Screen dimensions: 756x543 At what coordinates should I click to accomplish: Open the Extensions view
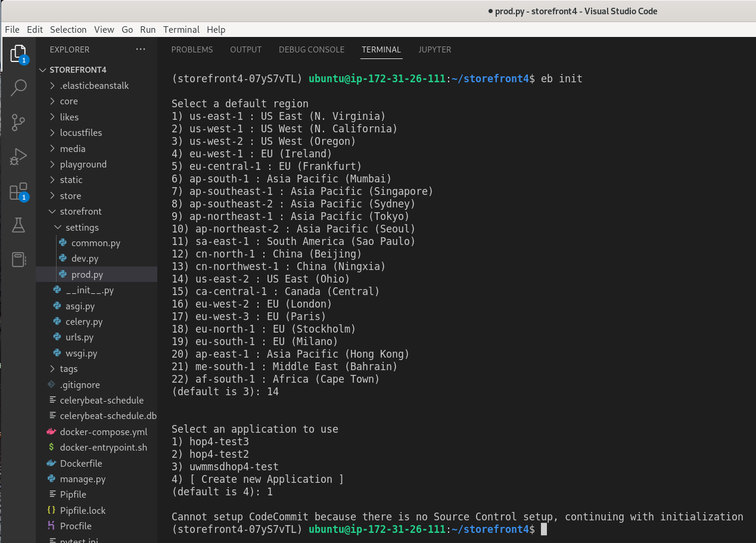click(18, 191)
